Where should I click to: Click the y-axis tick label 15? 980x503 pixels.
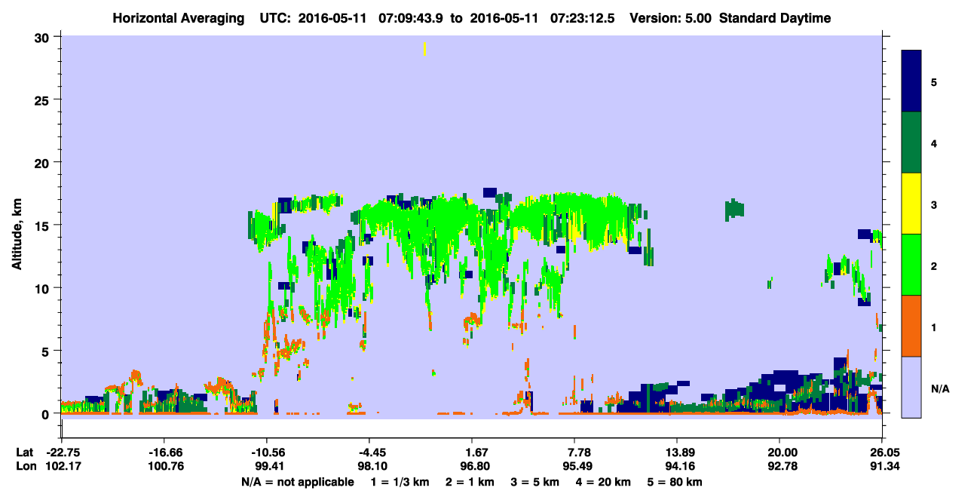[44, 225]
